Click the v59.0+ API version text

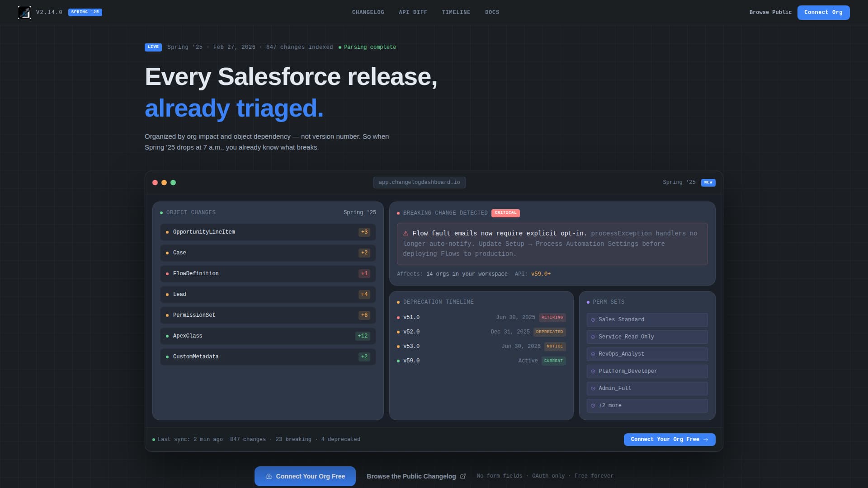(541, 274)
